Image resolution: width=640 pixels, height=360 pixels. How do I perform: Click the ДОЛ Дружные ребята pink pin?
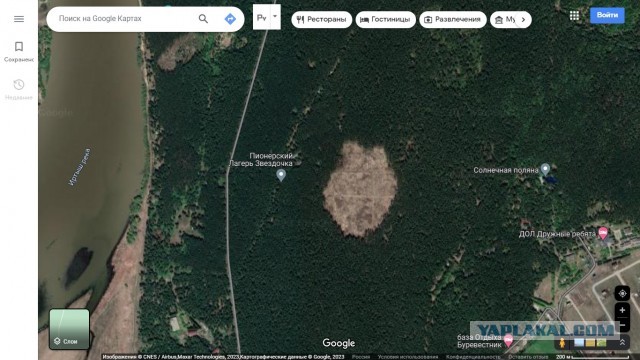pyautogui.click(x=603, y=233)
